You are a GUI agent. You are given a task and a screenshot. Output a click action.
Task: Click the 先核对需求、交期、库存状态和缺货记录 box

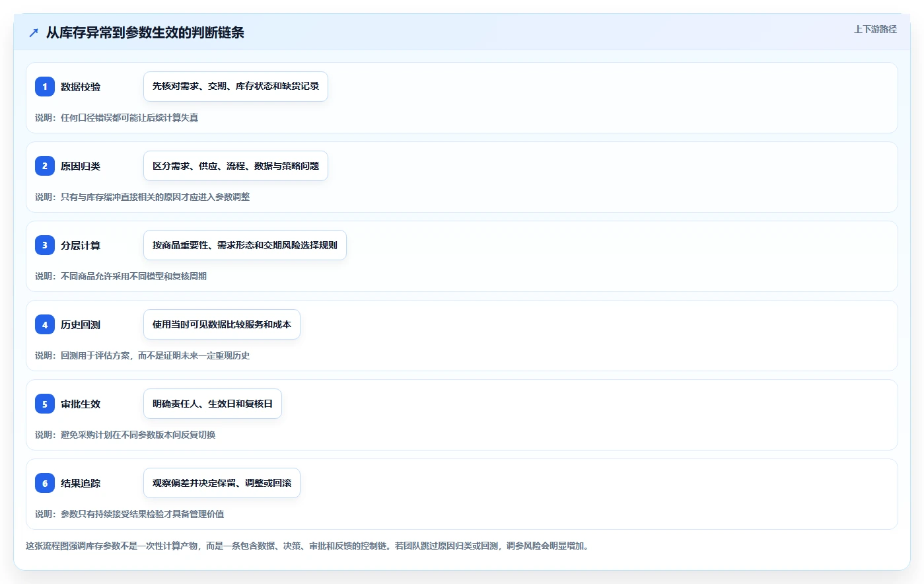click(x=236, y=87)
